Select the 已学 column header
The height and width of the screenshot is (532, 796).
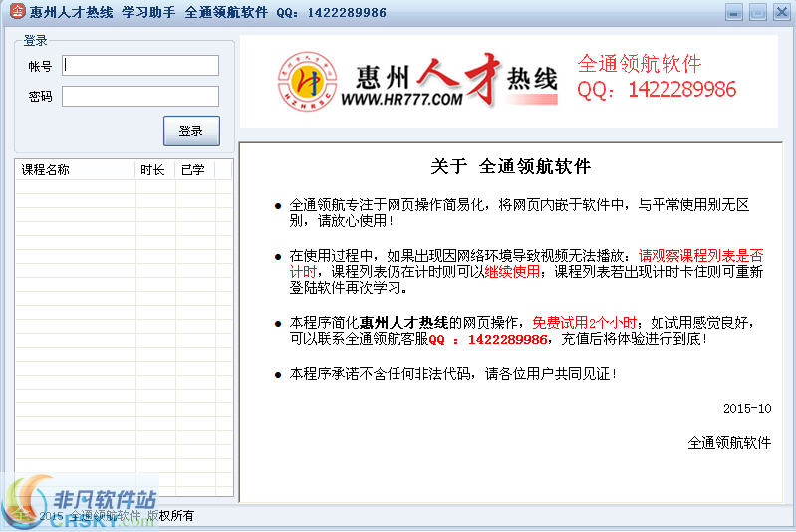click(x=195, y=170)
